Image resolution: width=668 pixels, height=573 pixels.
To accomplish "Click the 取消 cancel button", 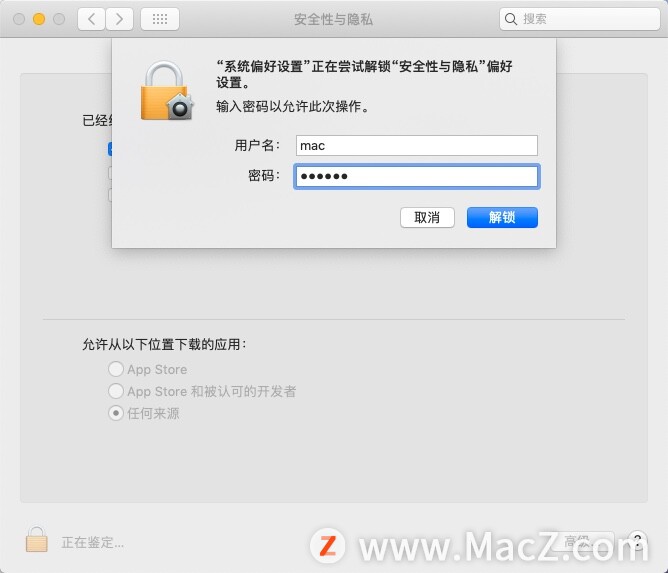I will [x=427, y=218].
